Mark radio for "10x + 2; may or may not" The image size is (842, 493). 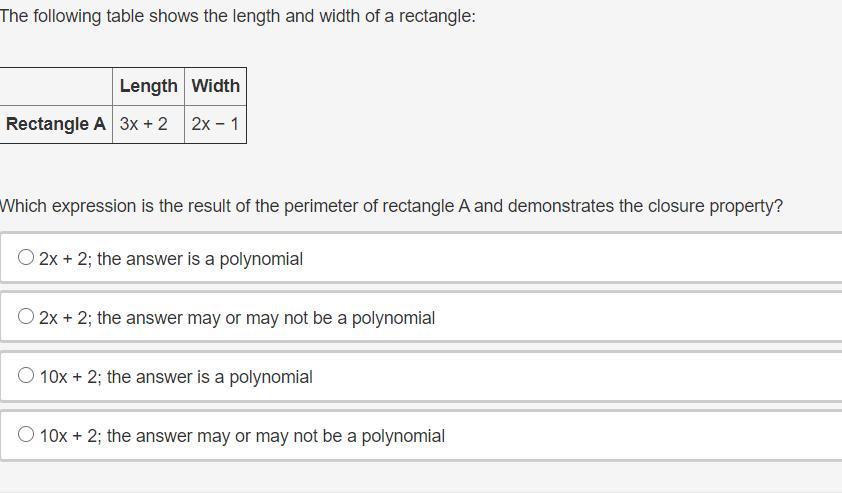[x=26, y=435]
